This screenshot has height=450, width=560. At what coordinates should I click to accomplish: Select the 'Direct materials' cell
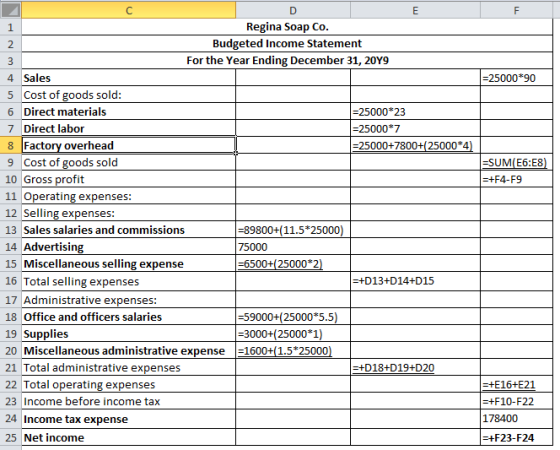[129, 111]
